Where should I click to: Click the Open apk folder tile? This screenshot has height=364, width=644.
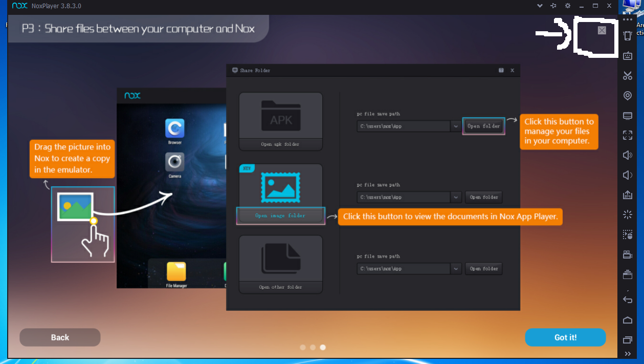click(281, 121)
